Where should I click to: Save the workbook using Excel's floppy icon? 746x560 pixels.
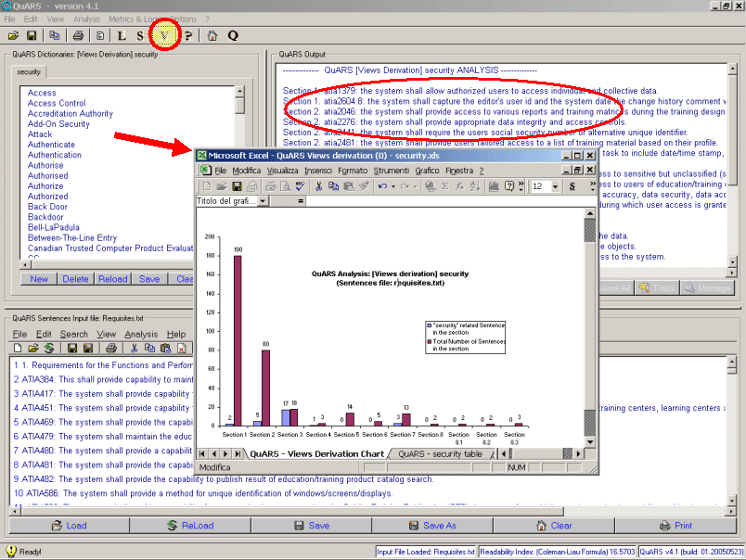click(x=237, y=186)
